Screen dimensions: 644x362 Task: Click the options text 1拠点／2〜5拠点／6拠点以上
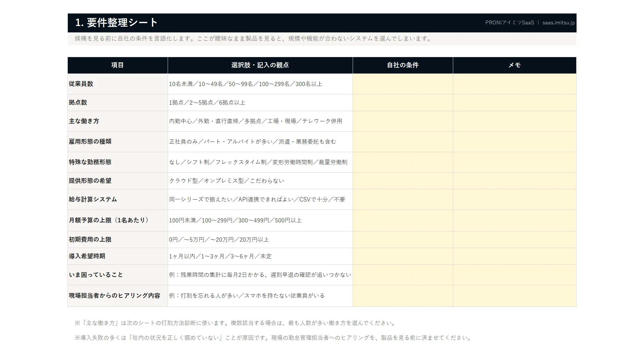point(207,103)
